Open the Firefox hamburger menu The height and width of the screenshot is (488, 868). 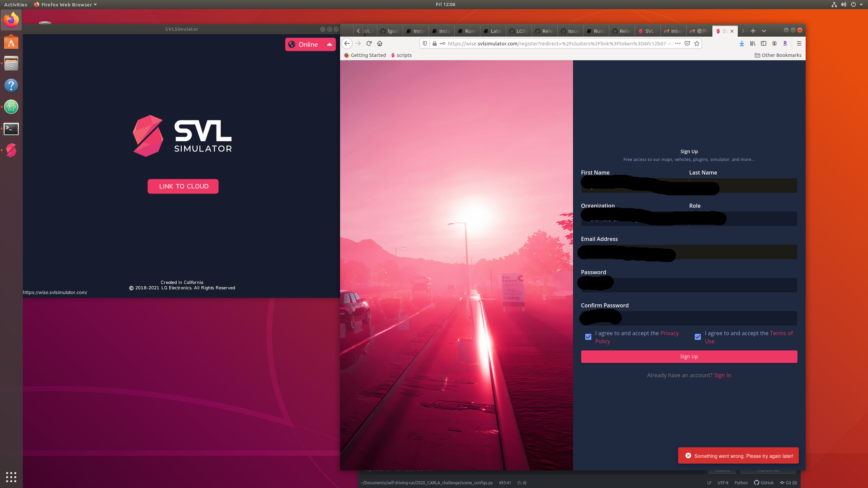pos(798,43)
